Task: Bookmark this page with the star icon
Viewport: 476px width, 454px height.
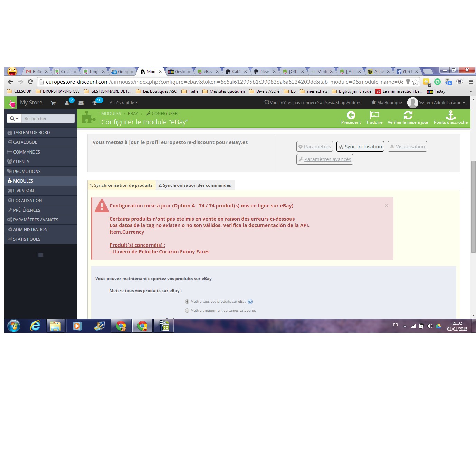Action: 416,82
